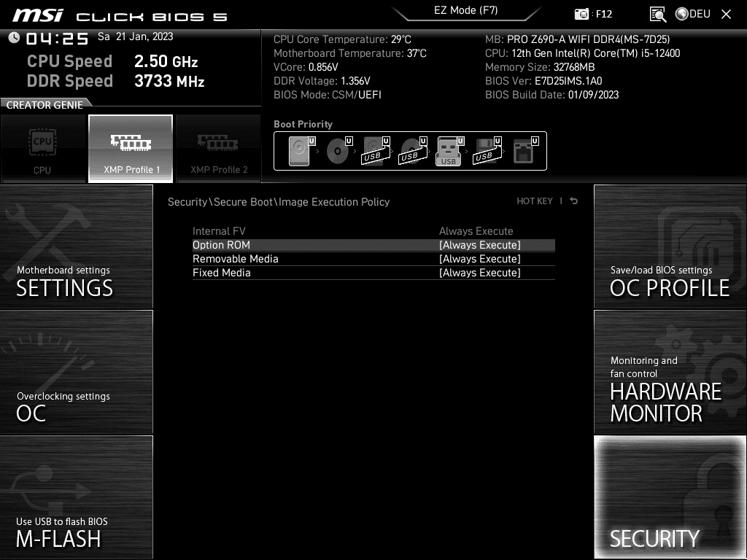Open the SETTINGS motherboard settings panel

[x=76, y=246]
